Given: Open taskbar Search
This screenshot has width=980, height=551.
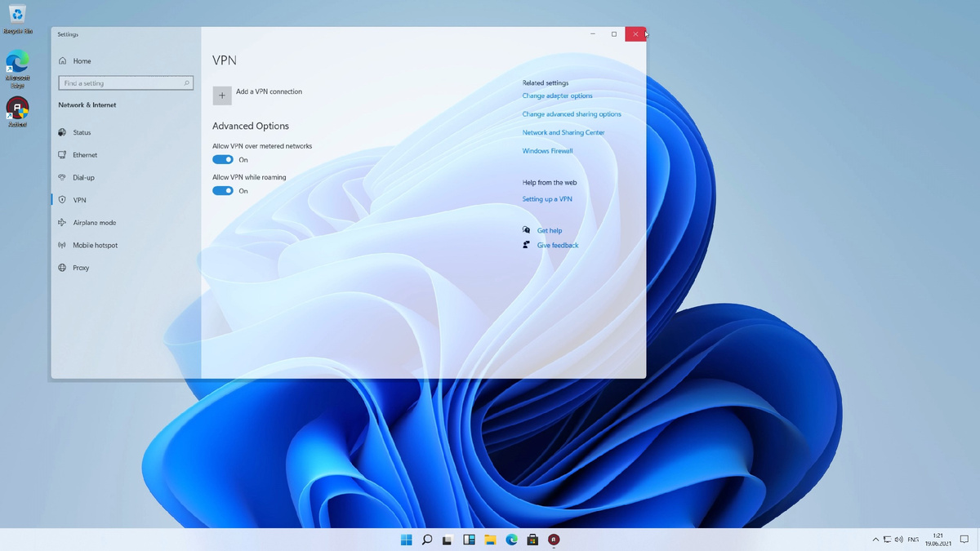Looking at the screenshot, I should coord(427,540).
